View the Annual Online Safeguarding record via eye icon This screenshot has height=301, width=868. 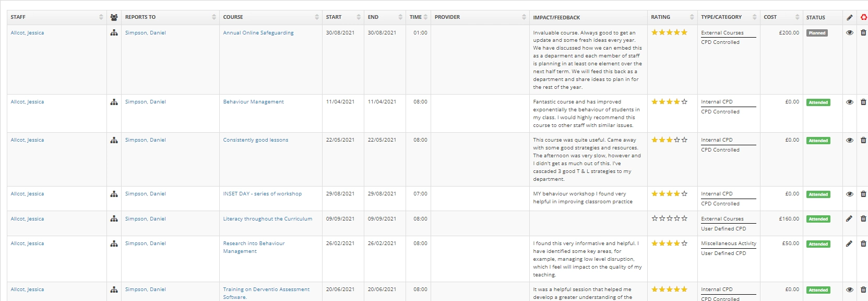[x=850, y=33]
